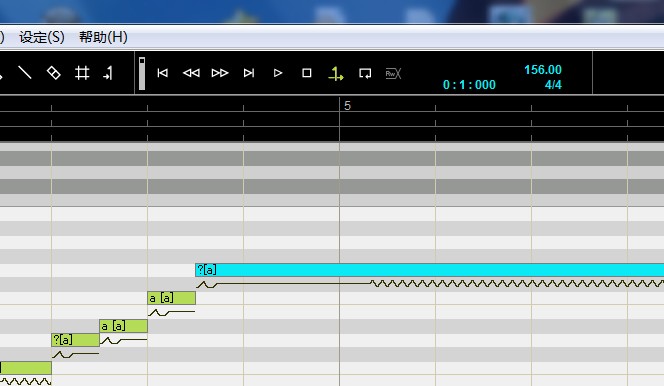Start playback with the play button
This screenshot has height=386, width=664.
(x=278, y=73)
